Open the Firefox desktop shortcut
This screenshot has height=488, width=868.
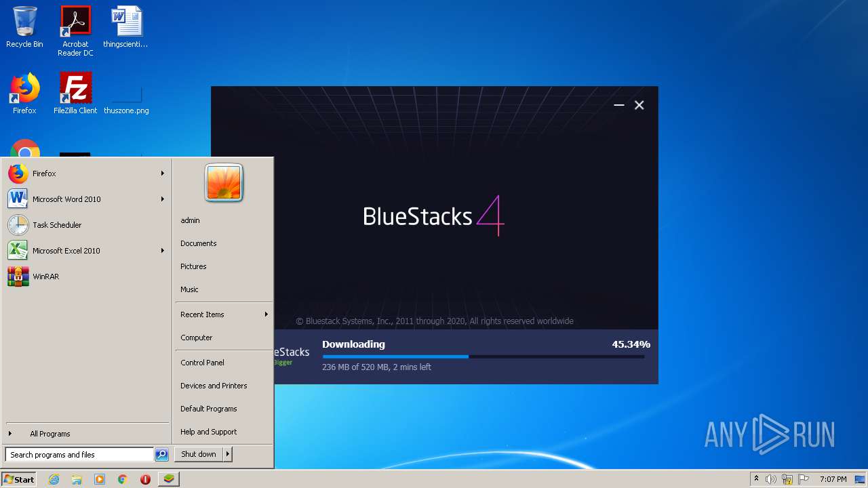tap(24, 94)
